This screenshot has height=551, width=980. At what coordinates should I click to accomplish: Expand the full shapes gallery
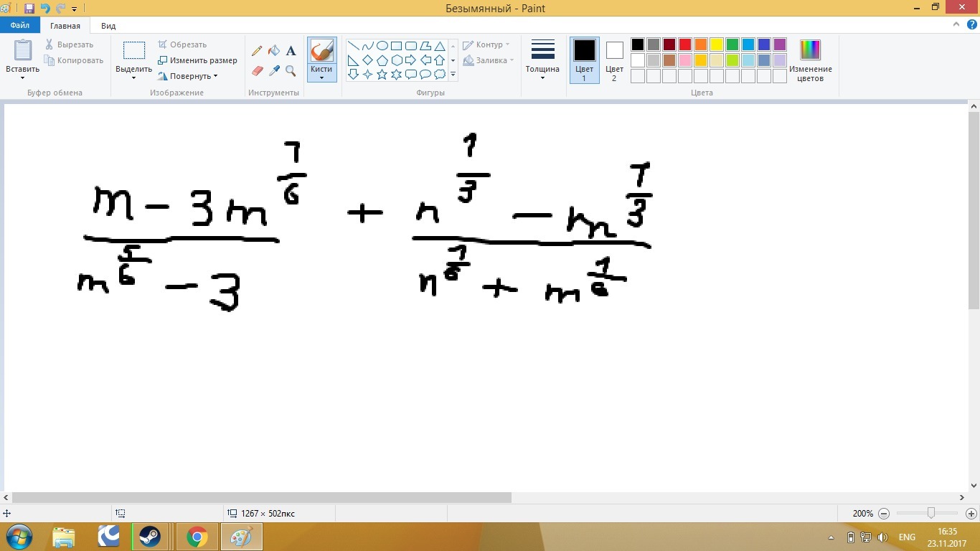click(453, 74)
